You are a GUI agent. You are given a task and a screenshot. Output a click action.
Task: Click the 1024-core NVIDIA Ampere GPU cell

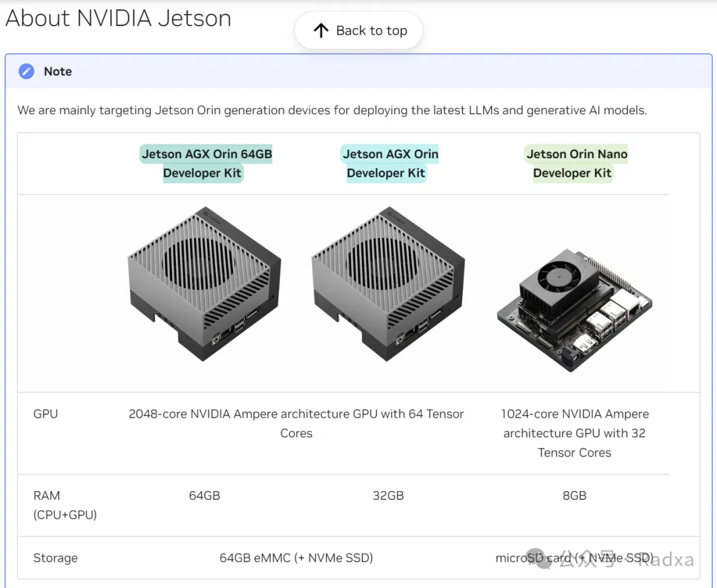click(575, 433)
